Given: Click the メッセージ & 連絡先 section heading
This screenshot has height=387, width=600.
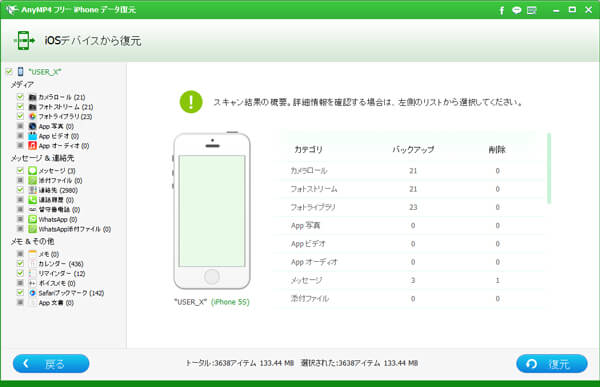Looking at the screenshot, I should (42, 158).
